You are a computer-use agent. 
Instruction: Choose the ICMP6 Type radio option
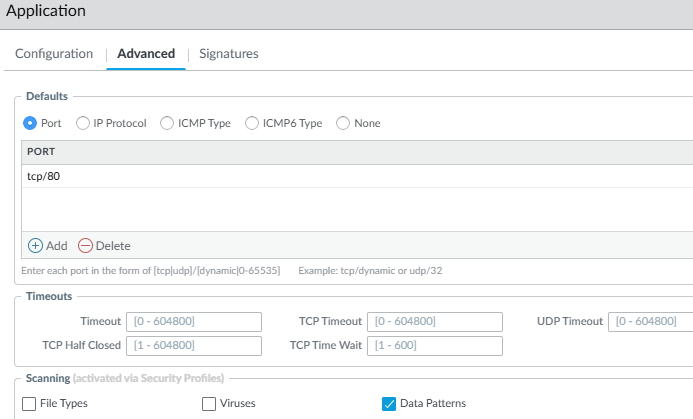click(x=253, y=123)
